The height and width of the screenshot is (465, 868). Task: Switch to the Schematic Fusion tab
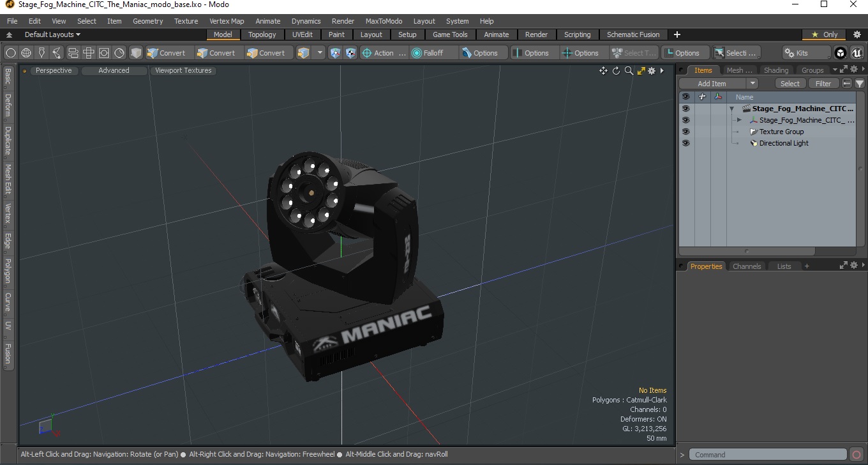633,34
